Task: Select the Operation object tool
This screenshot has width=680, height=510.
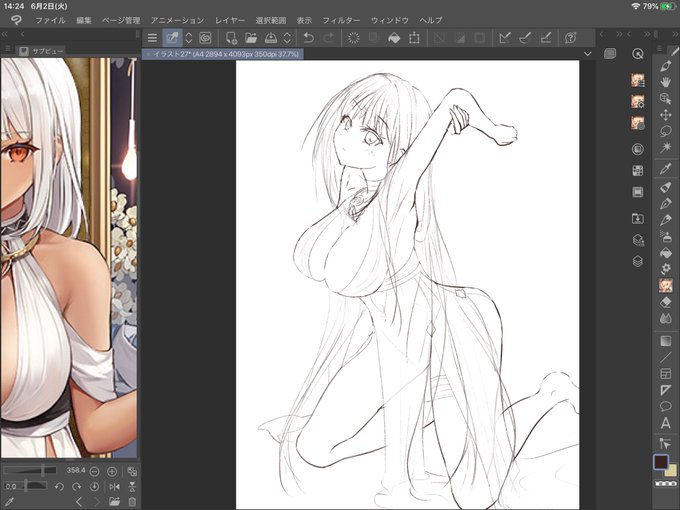Action: (666, 99)
